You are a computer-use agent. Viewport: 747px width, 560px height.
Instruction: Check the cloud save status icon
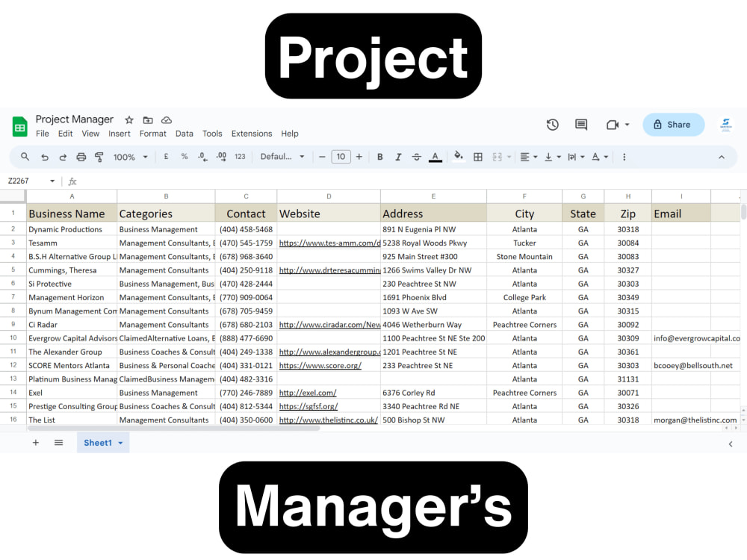pos(167,120)
